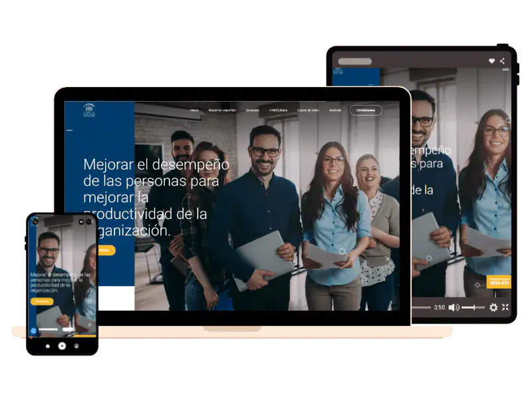Tap the yellow button on the phone screen
This screenshot has height=399, width=532.
[x=42, y=301]
